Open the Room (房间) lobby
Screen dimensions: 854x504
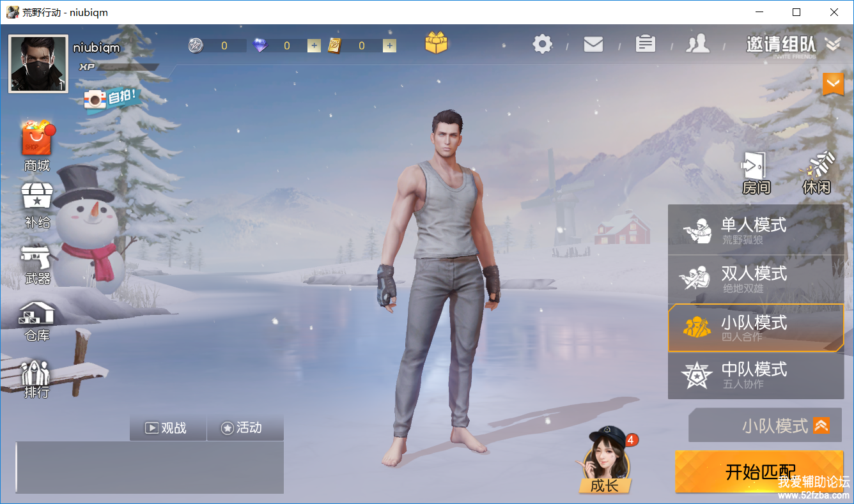pos(756,173)
